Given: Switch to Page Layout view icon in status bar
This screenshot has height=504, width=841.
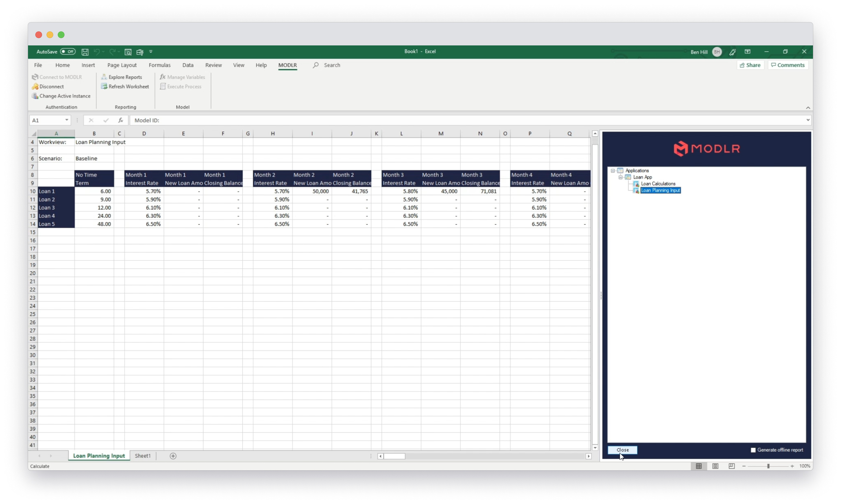Looking at the screenshot, I should coord(715,466).
